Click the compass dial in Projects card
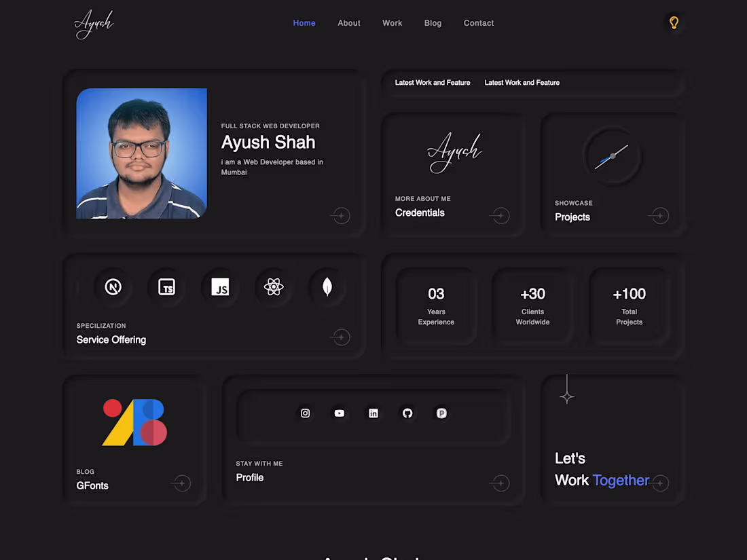This screenshot has width=747, height=560. (613, 155)
